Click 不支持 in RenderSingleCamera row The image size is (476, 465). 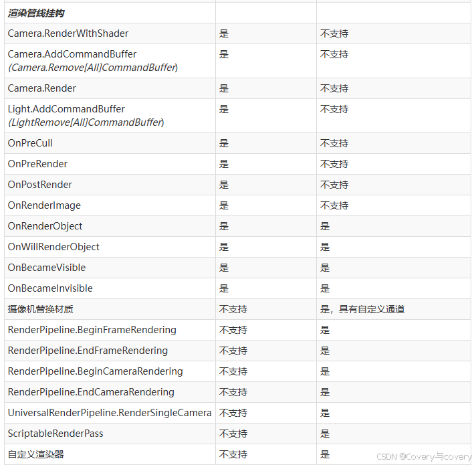pos(233,413)
